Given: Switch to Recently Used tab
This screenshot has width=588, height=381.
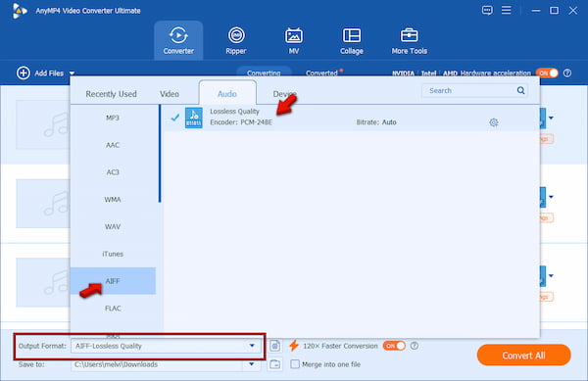Looking at the screenshot, I should [x=111, y=94].
